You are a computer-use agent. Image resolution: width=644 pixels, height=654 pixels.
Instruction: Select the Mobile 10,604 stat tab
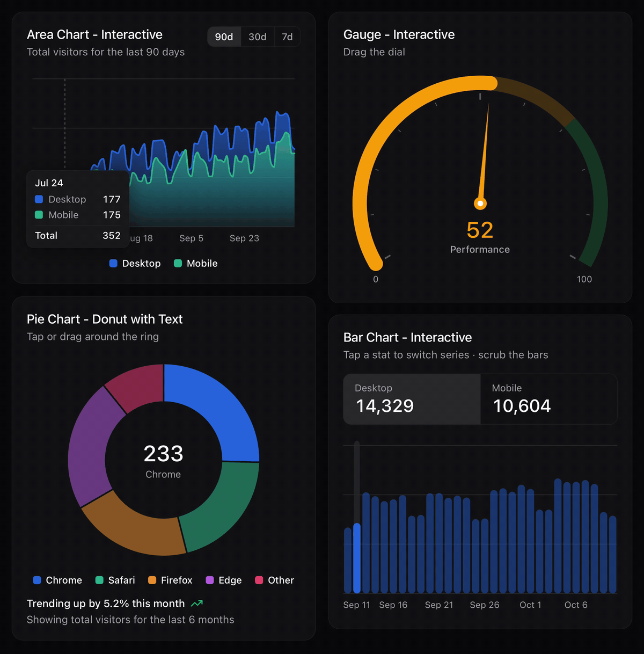pos(548,399)
